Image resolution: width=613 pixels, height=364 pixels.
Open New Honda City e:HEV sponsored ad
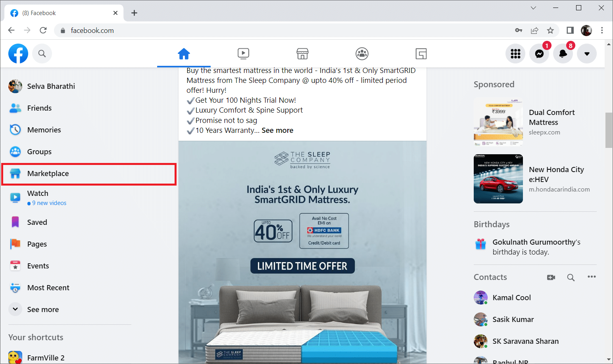(535, 179)
